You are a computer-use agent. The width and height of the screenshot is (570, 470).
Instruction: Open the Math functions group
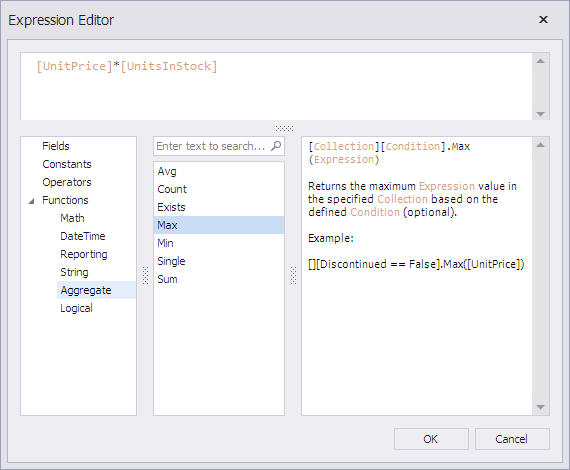pyautogui.click(x=72, y=218)
